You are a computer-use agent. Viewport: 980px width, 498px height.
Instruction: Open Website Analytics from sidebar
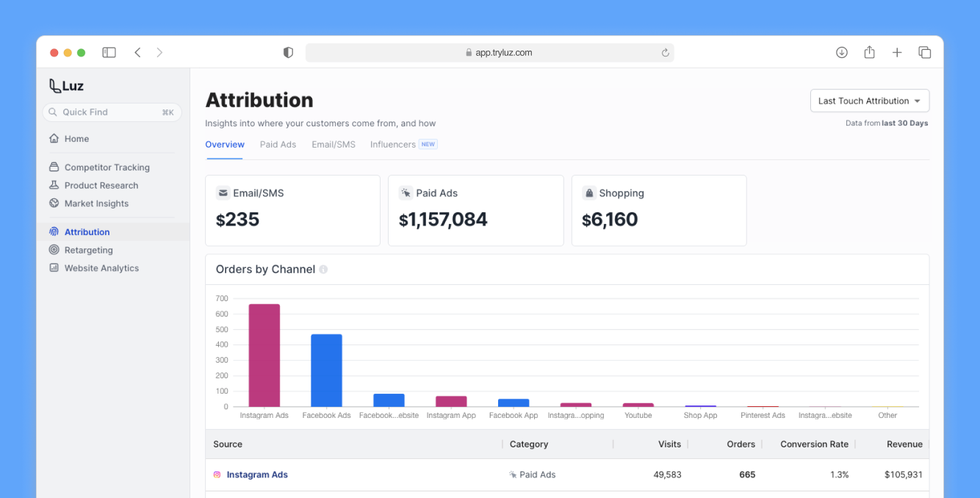tap(101, 268)
